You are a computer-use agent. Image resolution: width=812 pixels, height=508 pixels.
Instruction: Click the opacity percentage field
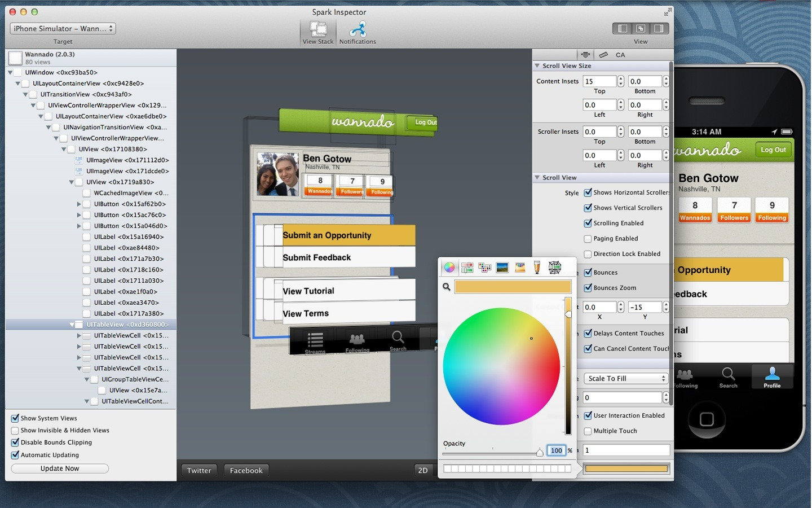(557, 450)
